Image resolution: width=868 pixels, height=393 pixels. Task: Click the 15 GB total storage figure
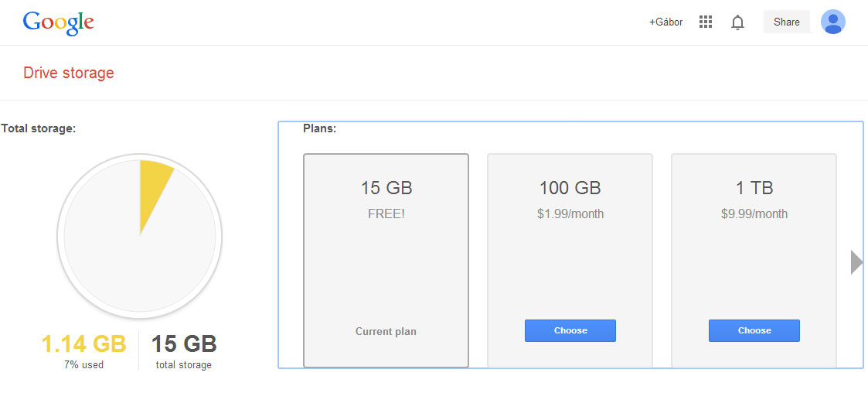click(184, 343)
